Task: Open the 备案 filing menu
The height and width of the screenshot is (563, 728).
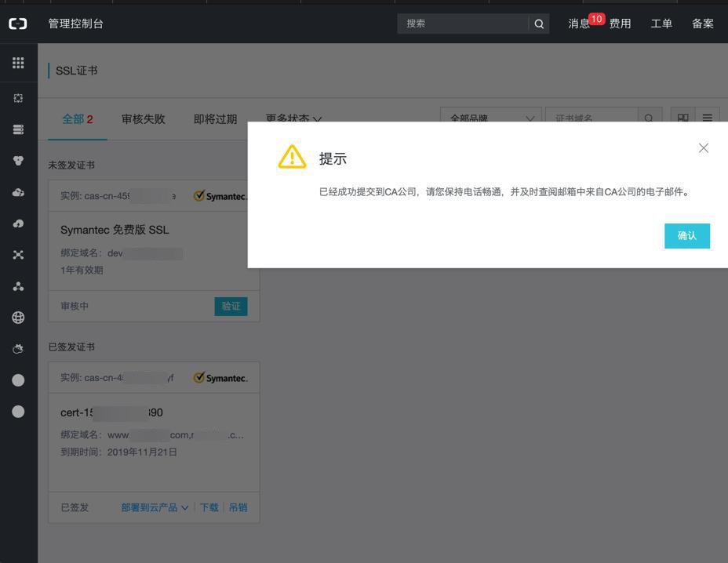Action: click(x=702, y=24)
